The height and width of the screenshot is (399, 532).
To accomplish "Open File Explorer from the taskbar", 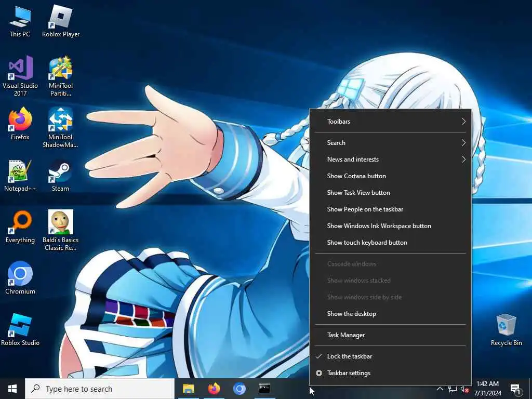I will [x=188, y=389].
